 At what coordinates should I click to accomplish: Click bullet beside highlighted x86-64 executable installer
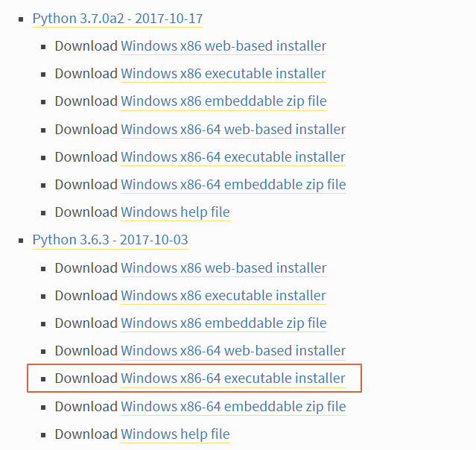(x=43, y=379)
